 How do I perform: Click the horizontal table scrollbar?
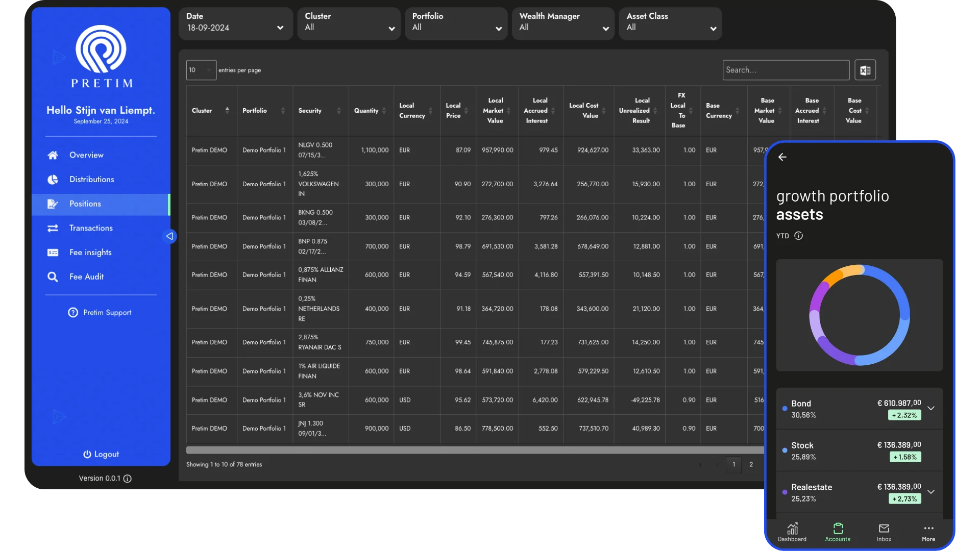coord(475,450)
